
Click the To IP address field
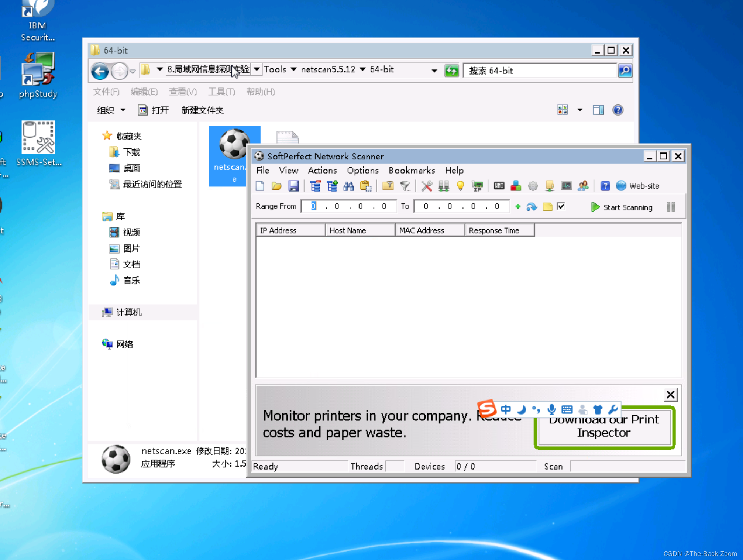click(x=461, y=206)
